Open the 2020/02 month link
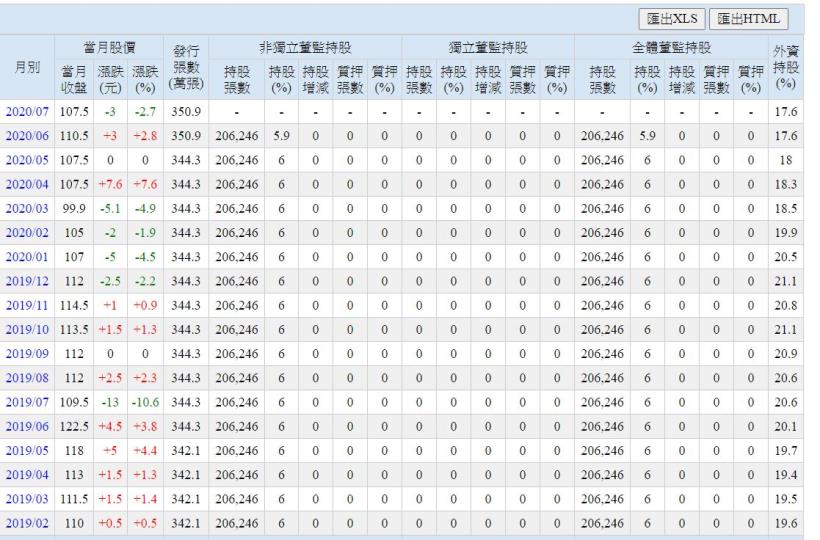Image resolution: width=820 pixels, height=540 pixels. pos(27,233)
